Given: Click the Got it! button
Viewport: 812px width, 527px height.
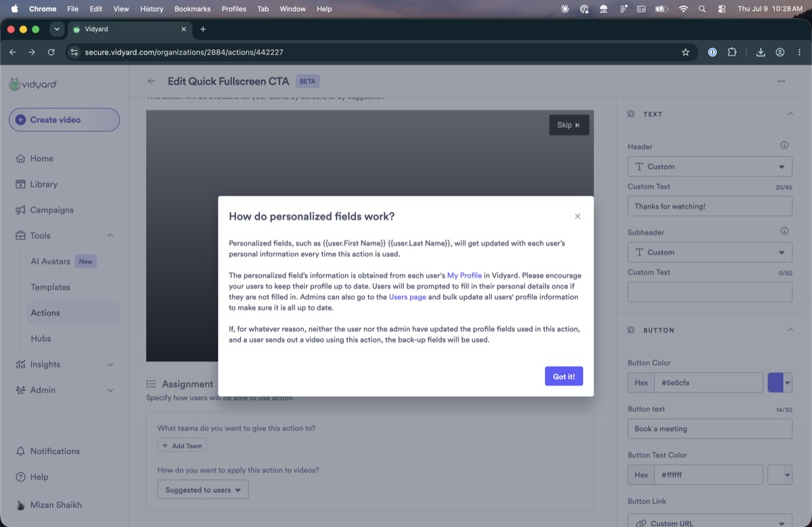Looking at the screenshot, I should pos(564,376).
